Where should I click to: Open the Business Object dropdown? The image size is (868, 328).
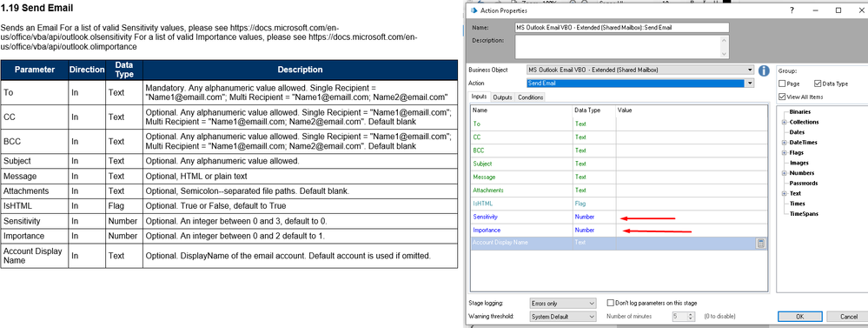750,70
